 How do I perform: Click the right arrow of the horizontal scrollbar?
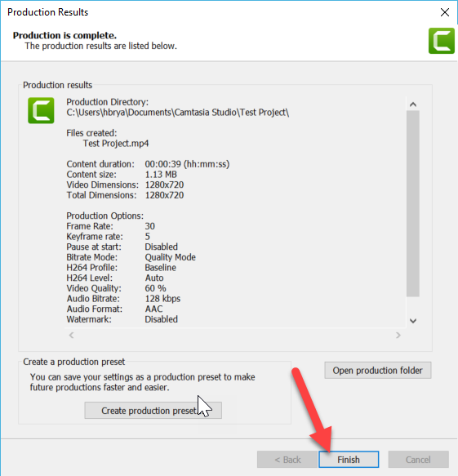398,335
